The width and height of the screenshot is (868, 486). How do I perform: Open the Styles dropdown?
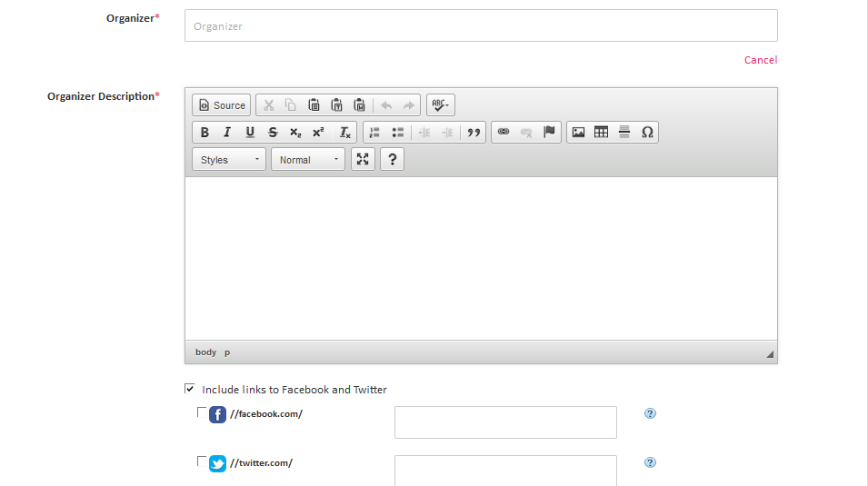[229, 160]
